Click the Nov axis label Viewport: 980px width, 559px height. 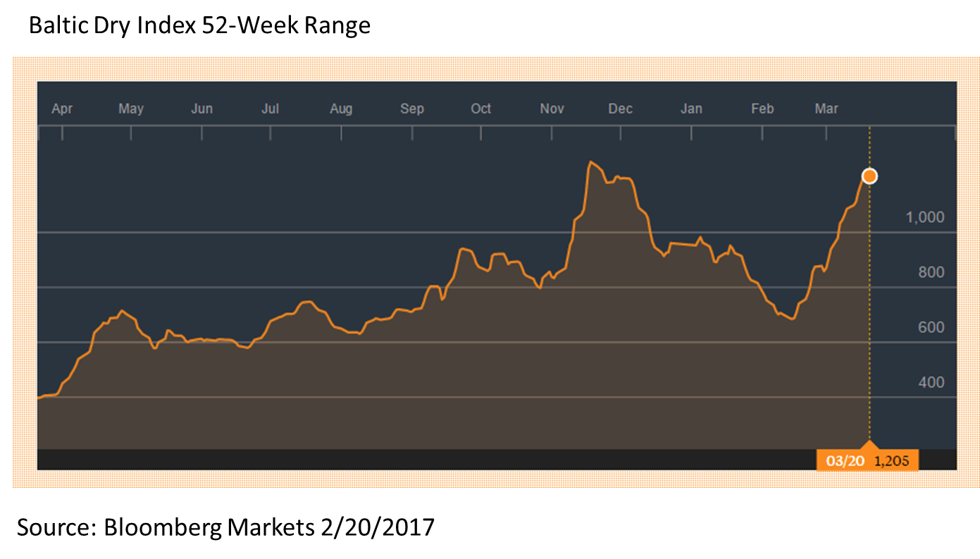coord(552,109)
